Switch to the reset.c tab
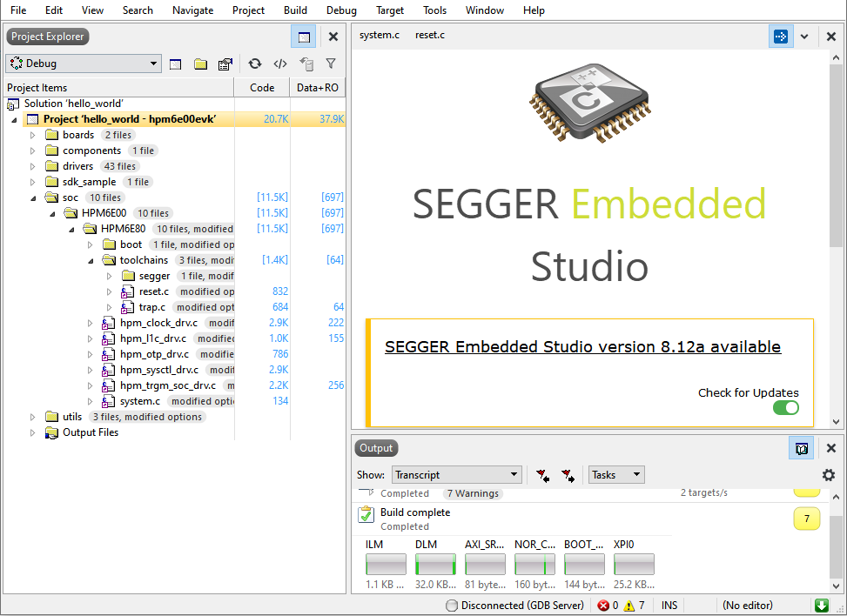The height and width of the screenshot is (616, 847). (x=430, y=35)
